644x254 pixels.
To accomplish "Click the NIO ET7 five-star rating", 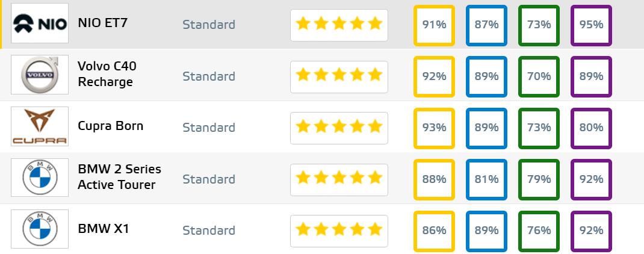I will (x=339, y=25).
